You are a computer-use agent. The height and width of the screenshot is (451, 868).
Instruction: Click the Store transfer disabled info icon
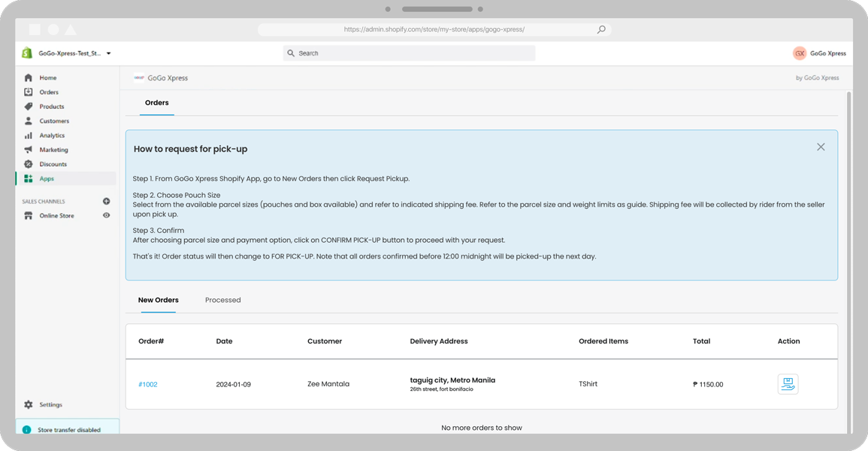(x=26, y=430)
